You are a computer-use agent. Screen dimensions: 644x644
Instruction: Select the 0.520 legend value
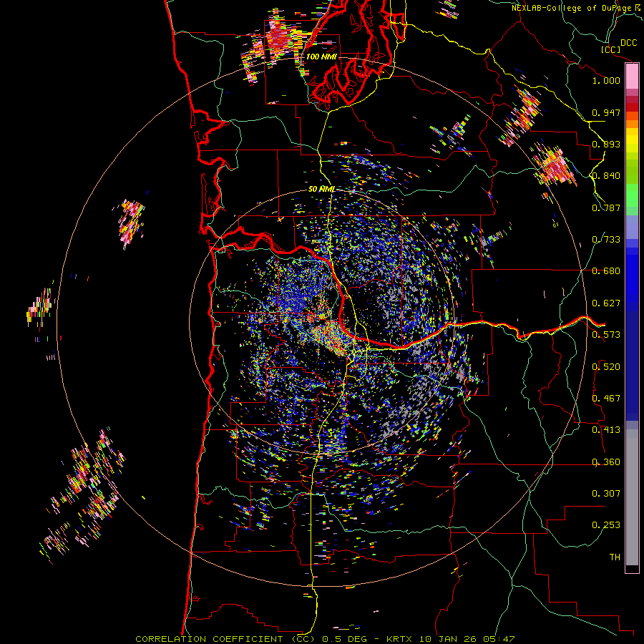(x=606, y=366)
